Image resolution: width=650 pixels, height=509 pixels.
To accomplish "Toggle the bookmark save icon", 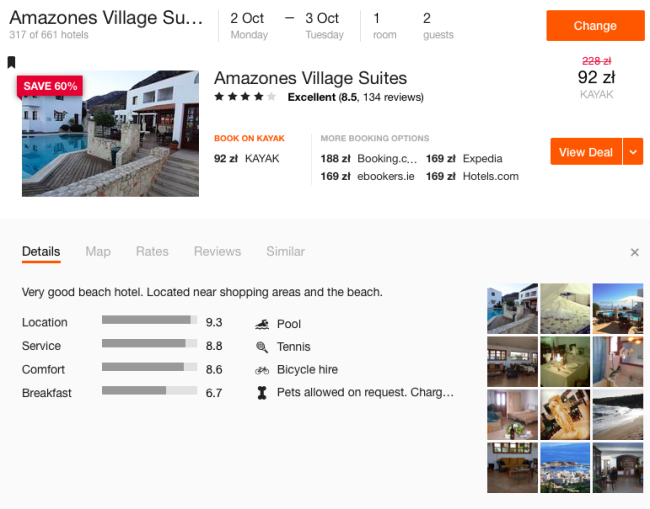I will coord(11,62).
